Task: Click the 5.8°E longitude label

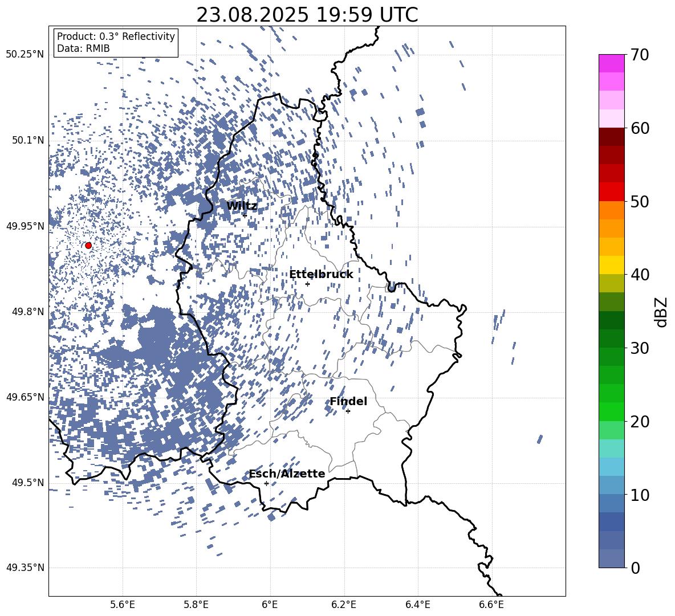Action: [196, 605]
